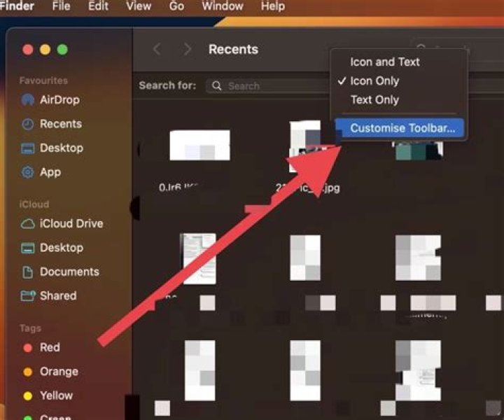This screenshot has height=420, width=504.
Task: Click the Favourites Desktop icon
Action: (27, 148)
